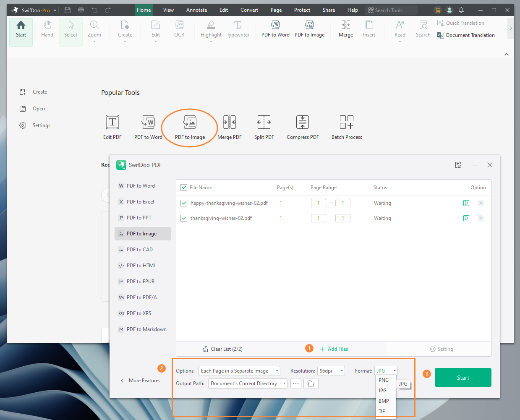Click browse ellipsis button for output path

point(296,383)
